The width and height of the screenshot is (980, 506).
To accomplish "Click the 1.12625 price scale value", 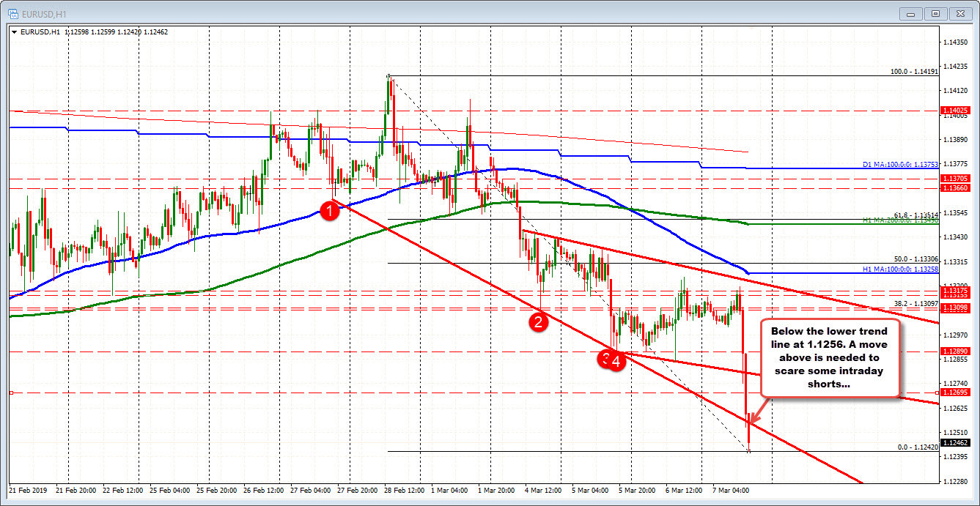I will 957,408.
